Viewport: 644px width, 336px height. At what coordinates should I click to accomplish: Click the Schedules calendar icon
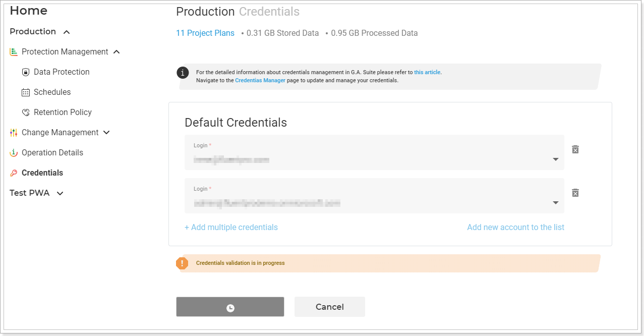26,92
